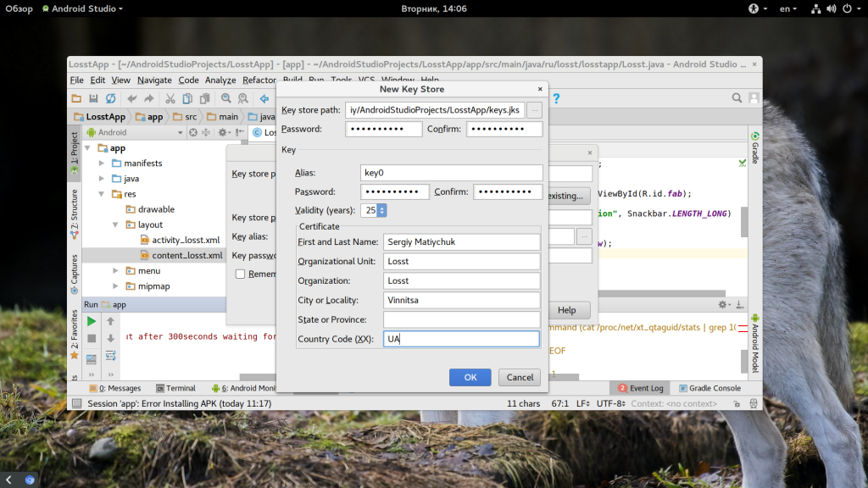Image resolution: width=868 pixels, height=488 pixels.
Task: Click the Synchronize toolbar icon
Action: click(110, 99)
